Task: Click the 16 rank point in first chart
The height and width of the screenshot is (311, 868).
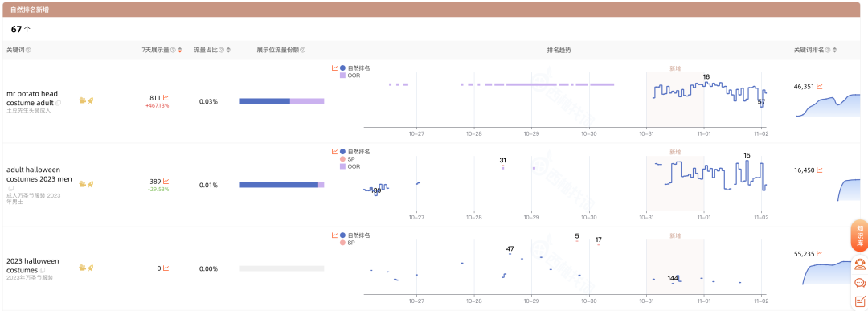Action: [706, 77]
